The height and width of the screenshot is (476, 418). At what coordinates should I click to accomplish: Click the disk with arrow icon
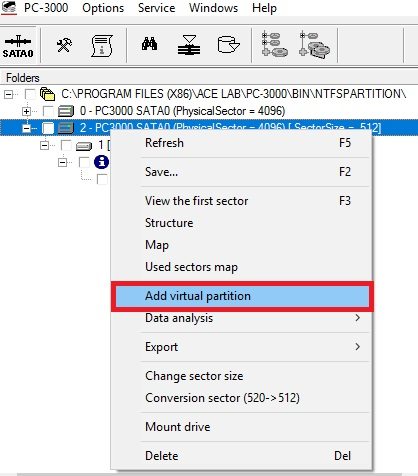[x=228, y=45]
